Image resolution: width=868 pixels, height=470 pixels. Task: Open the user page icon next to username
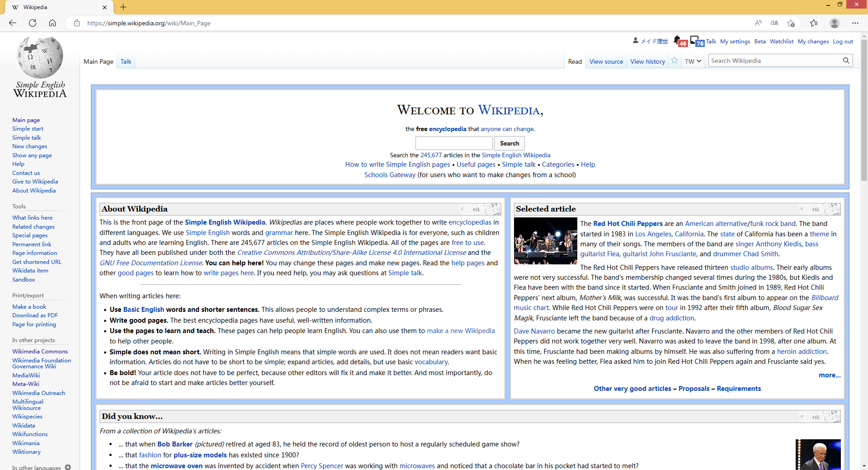coord(636,41)
